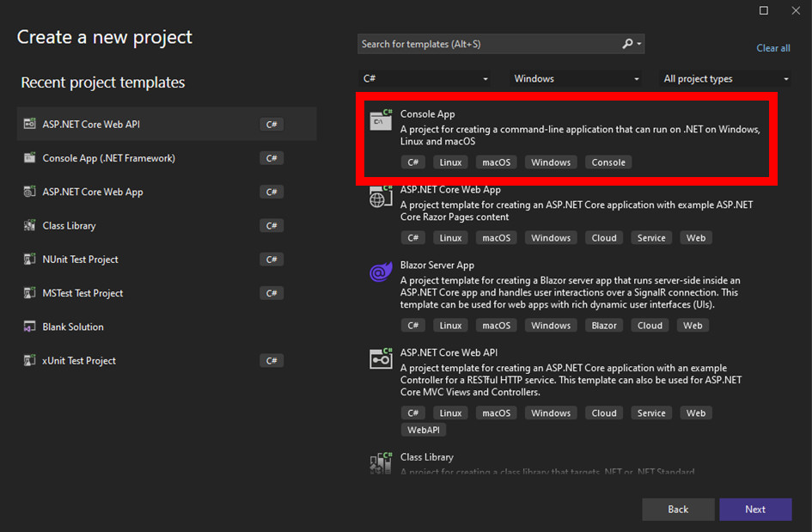This screenshot has width=812, height=532.
Task: Select the ASP.NET Core Web App result title
Action: tap(450, 190)
